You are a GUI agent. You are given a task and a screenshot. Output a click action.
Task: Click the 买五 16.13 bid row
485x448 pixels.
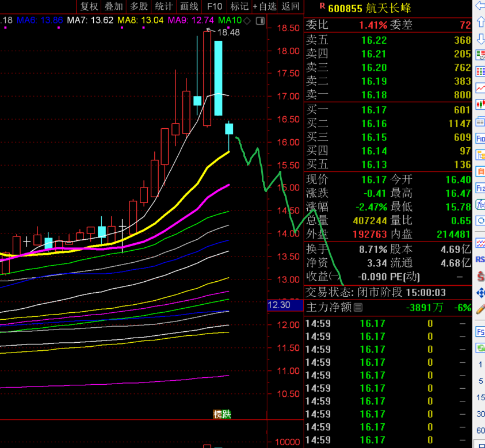[x=388, y=164]
